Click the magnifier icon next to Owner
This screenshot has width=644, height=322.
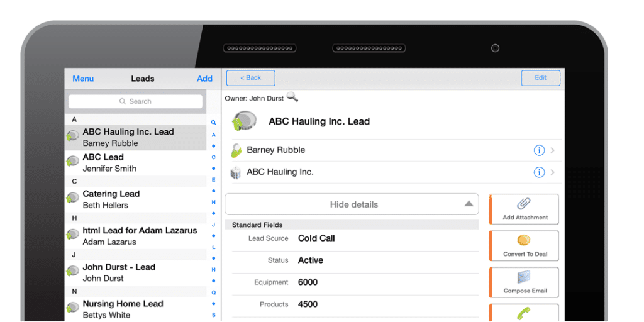click(292, 97)
